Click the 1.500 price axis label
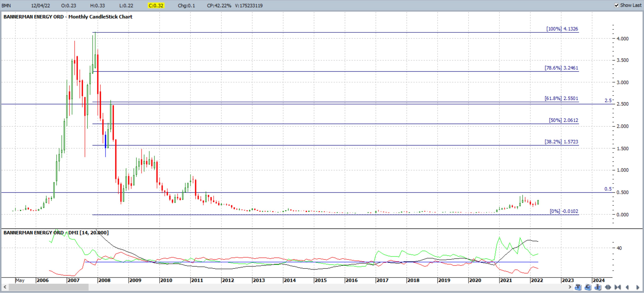Screen dimensions: 644x293 point(623,148)
